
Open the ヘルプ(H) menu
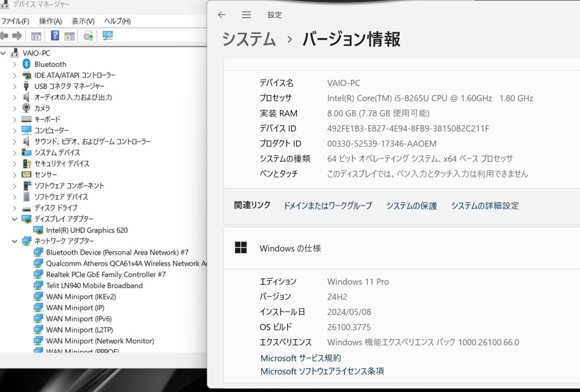pos(117,21)
